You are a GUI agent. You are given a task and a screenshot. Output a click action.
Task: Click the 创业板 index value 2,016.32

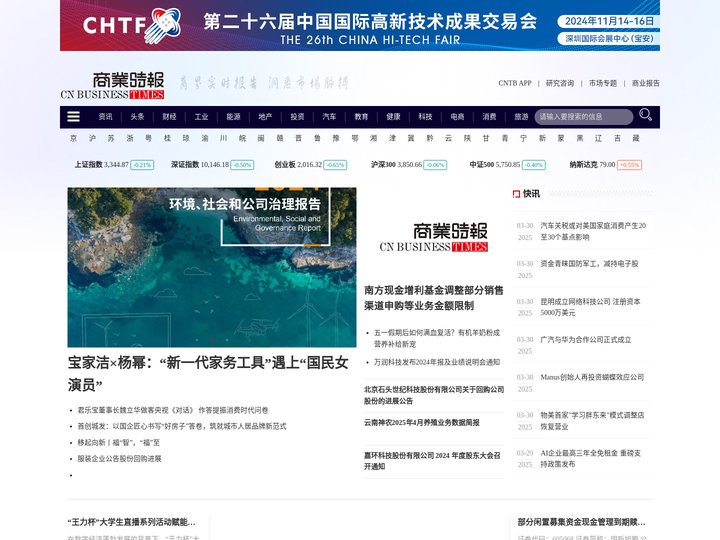pyautogui.click(x=309, y=164)
